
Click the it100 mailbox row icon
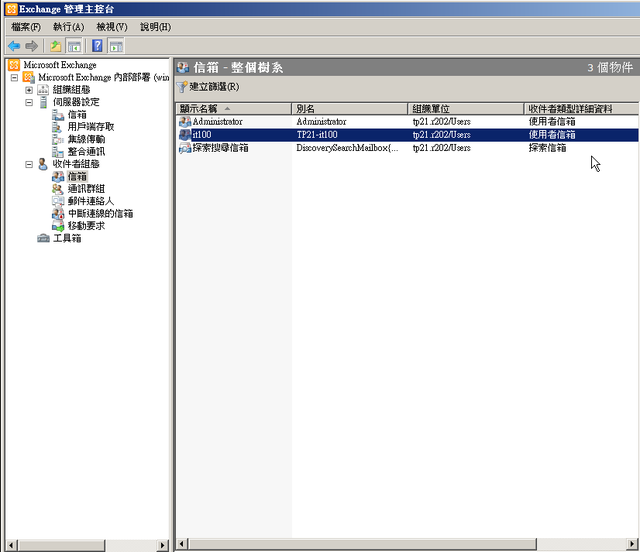click(185, 135)
